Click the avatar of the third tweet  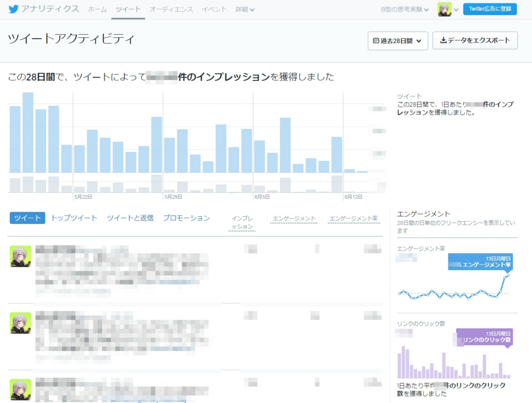20,389
